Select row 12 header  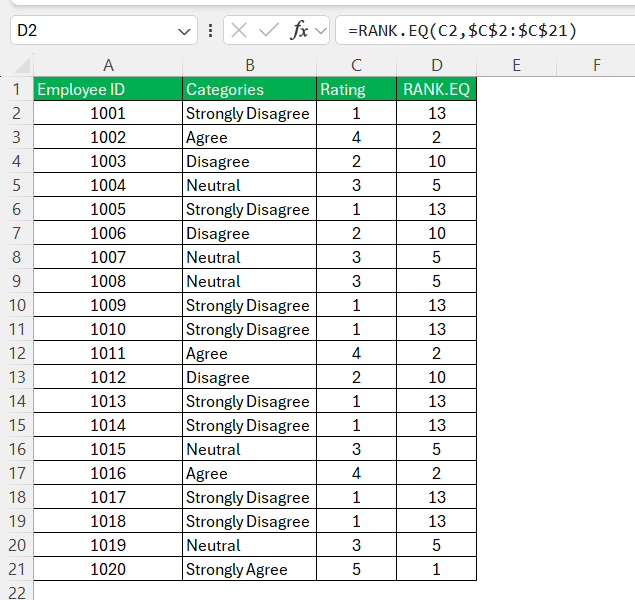(17, 353)
